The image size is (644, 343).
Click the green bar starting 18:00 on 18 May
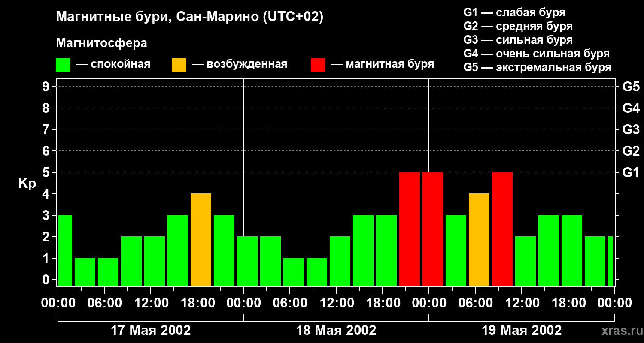coord(386,250)
